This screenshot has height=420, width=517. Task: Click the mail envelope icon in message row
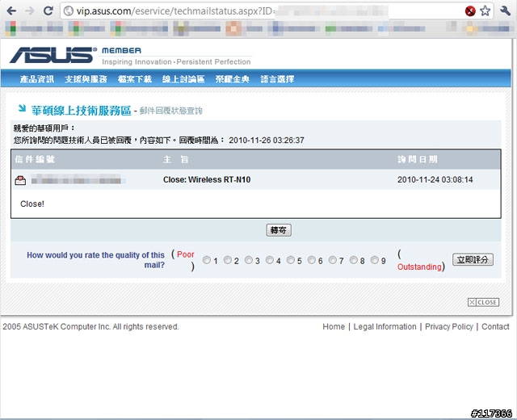pyautogui.click(x=20, y=180)
